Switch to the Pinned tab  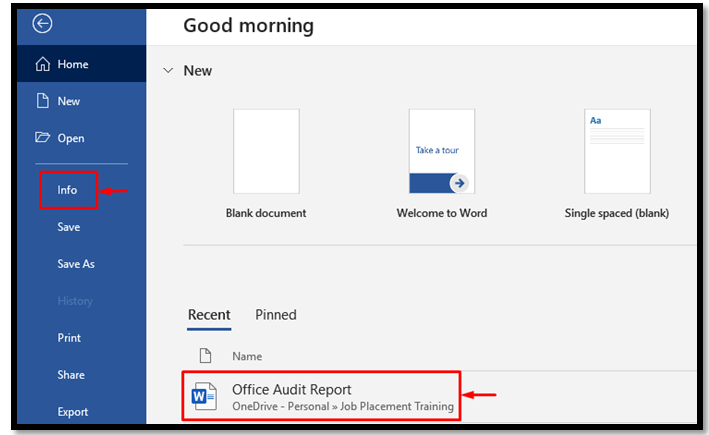[x=276, y=315]
